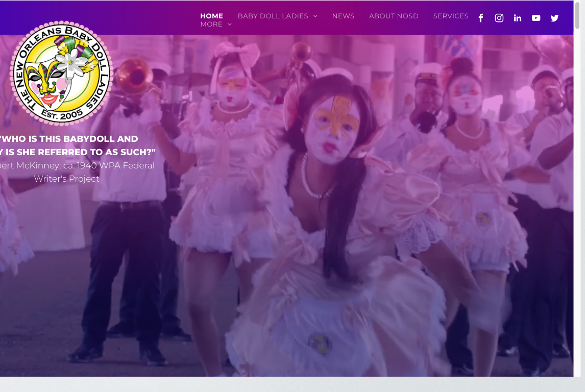Image resolution: width=585 pixels, height=392 pixels.
Task: Open the Facebook page via header icon
Action: tap(481, 18)
